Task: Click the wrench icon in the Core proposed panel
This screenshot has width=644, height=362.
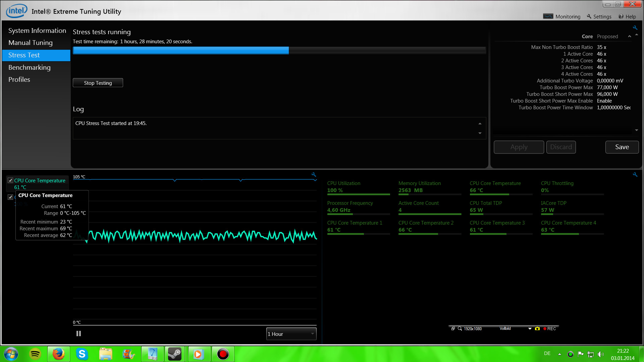Action: (x=635, y=28)
